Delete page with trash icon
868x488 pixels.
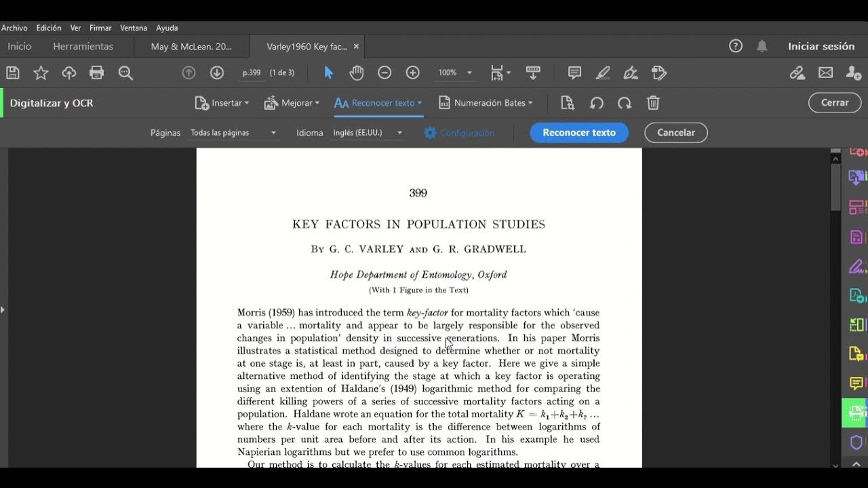pyautogui.click(x=653, y=103)
